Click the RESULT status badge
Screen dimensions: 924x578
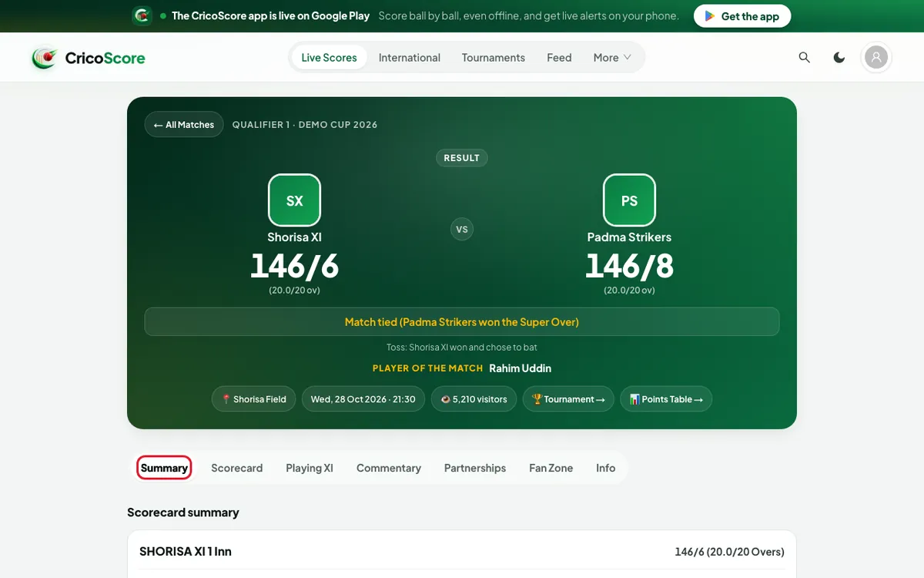point(462,158)
